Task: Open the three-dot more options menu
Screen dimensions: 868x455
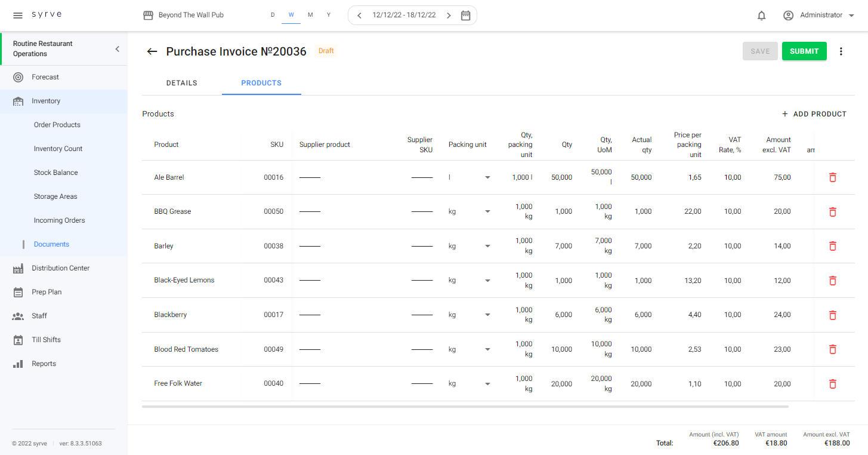Action: coord(841,51)
